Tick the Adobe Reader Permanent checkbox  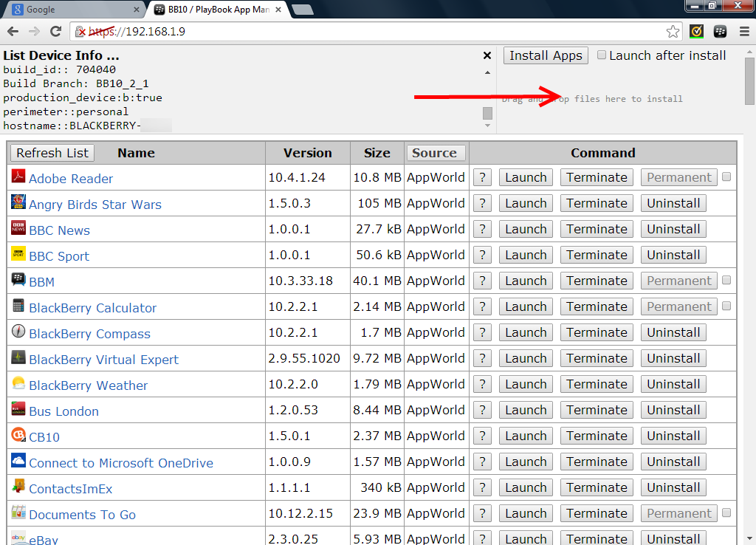[x=726, y=177]
